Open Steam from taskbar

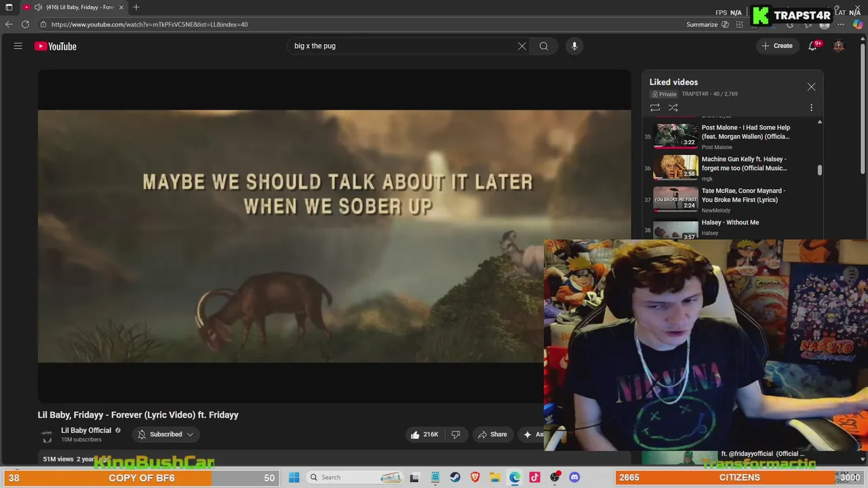pos(455,477)
